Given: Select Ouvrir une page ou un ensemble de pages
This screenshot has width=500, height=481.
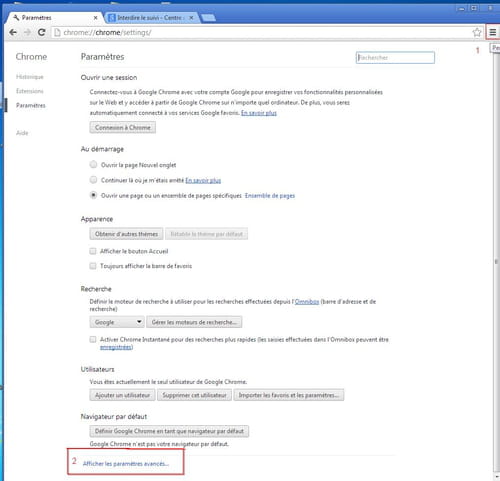Looking at the screenshot, I should tap(93, 195).
